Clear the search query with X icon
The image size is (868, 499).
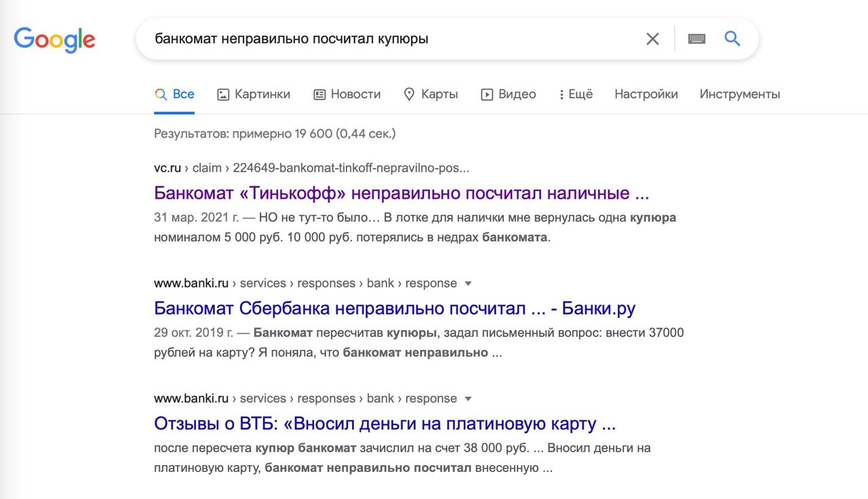coord(652,39)
